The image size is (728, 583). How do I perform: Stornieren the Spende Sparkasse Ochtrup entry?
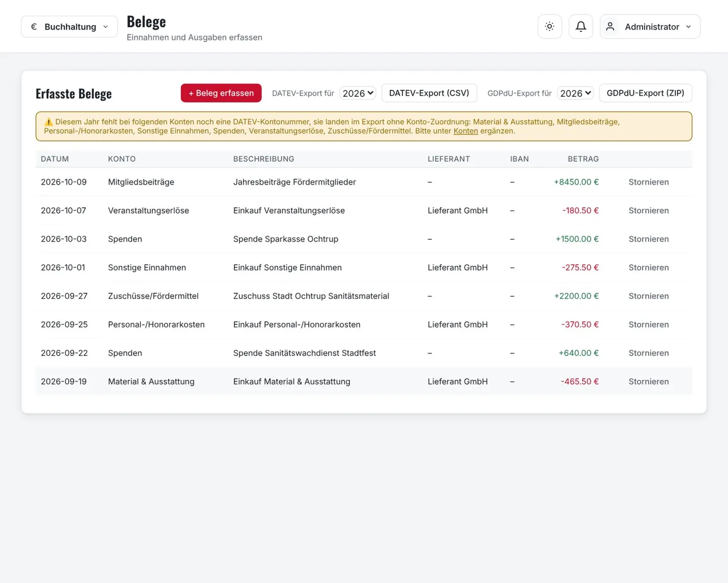648,239
